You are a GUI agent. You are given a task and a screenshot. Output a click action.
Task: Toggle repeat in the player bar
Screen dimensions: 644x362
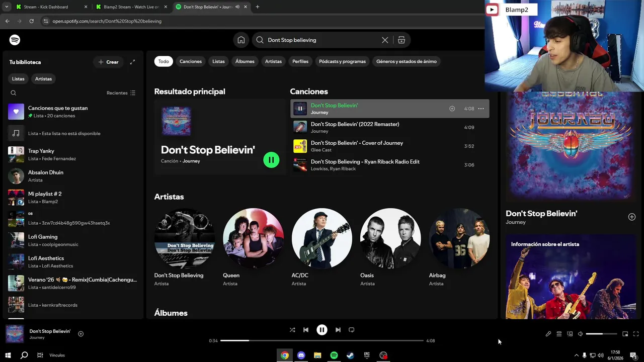click(352, 330)
